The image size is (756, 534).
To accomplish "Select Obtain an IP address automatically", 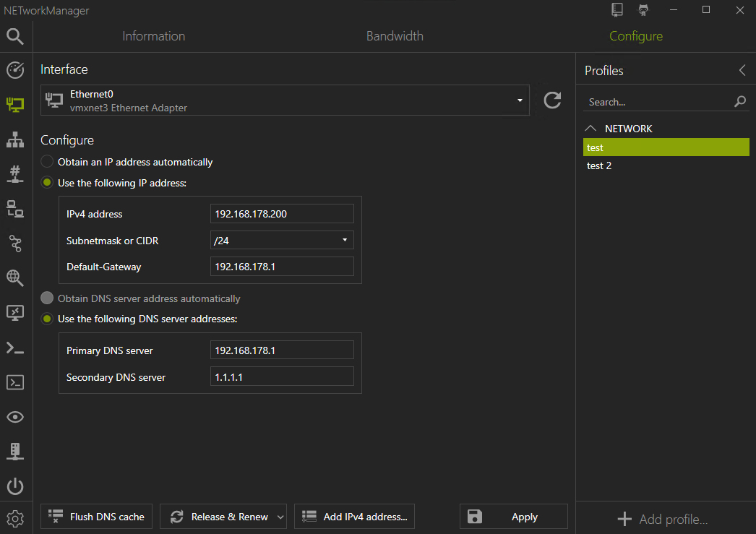I will point(47,162).
